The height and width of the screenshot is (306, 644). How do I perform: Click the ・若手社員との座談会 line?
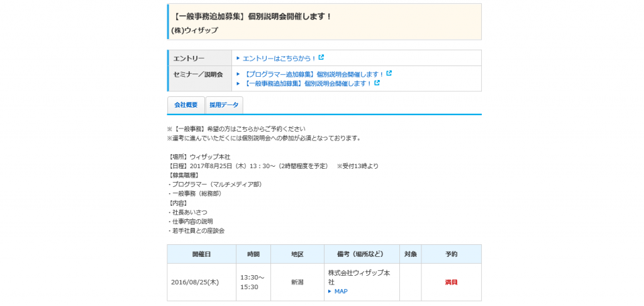(x=196, y=230)
